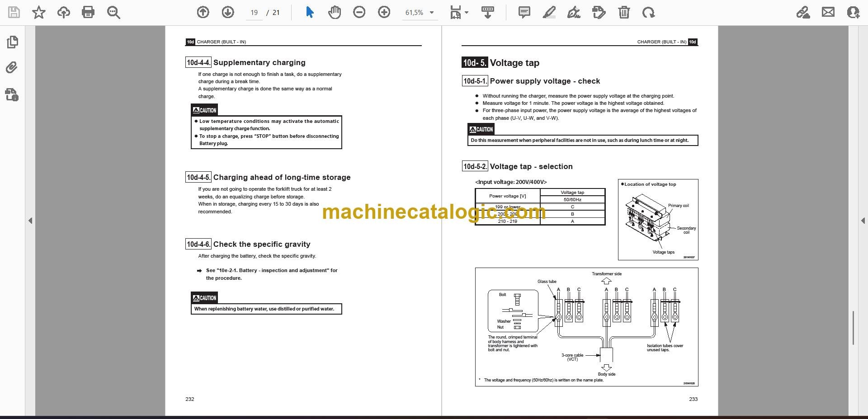Click 'Power voltage [V]' table header
The image size is (868, 419).
click(x=507, y=196)
